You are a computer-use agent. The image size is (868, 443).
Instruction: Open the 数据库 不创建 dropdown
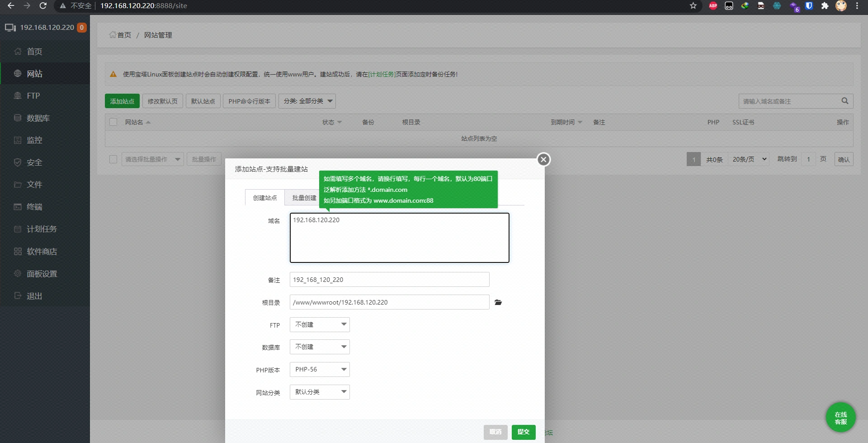coord(320,347)
